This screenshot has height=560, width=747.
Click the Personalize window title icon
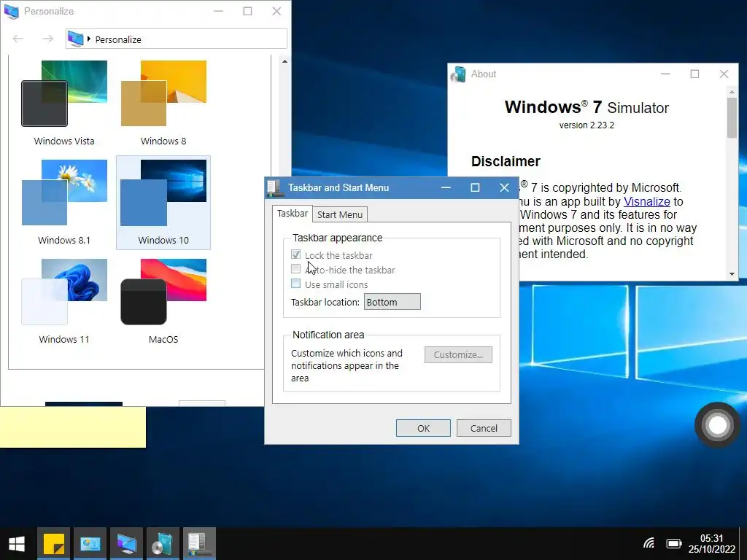[11, 11]
